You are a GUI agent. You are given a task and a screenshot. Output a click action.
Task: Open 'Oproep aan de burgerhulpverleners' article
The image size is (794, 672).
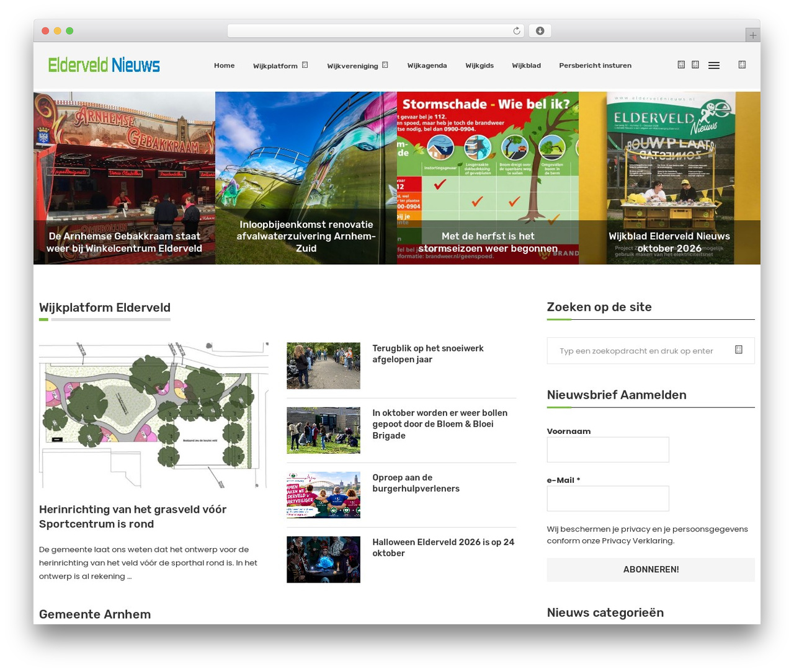coord(416,483)
